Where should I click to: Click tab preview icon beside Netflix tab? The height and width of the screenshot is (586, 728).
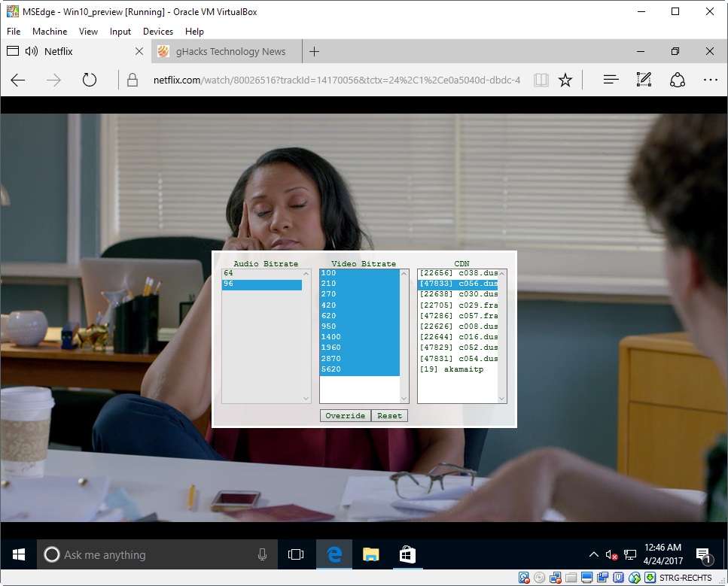tap(13, 51)
